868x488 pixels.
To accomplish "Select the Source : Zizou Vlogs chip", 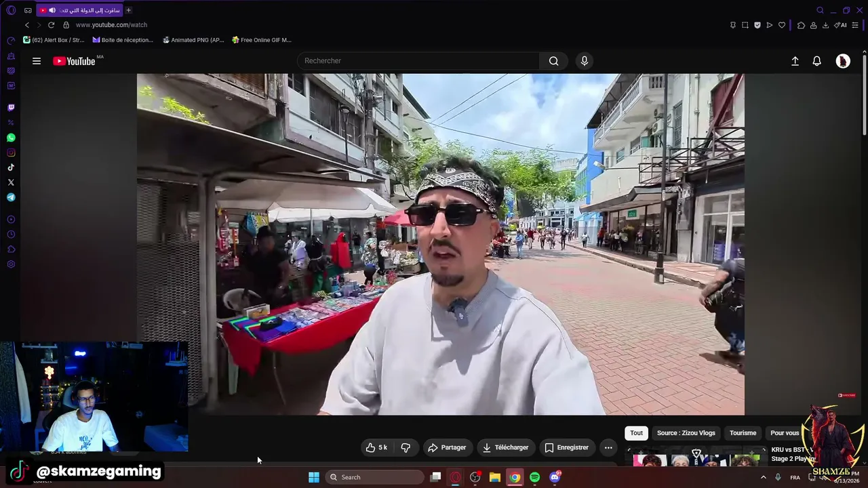I will [x=686, y=433].
